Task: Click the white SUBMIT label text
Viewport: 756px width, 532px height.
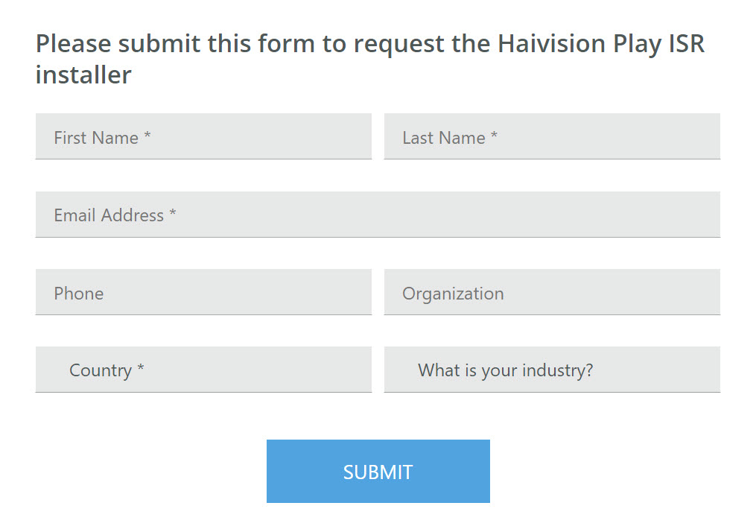Action: pyautogui.click(x=378, y=472)
